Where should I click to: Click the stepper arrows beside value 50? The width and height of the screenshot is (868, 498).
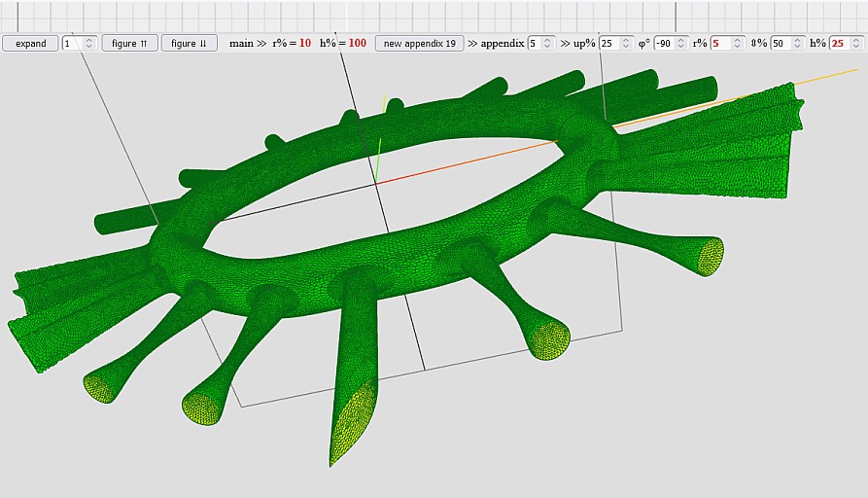point(798,44)
